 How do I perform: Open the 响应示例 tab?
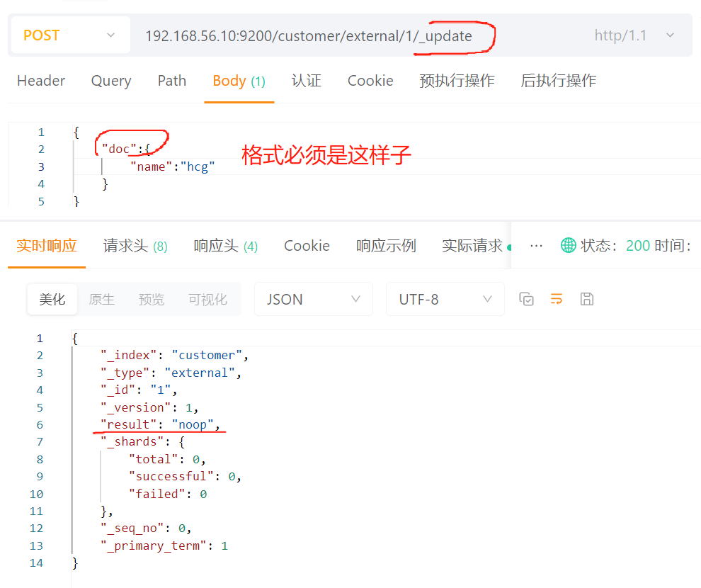[x=386, y=246]
